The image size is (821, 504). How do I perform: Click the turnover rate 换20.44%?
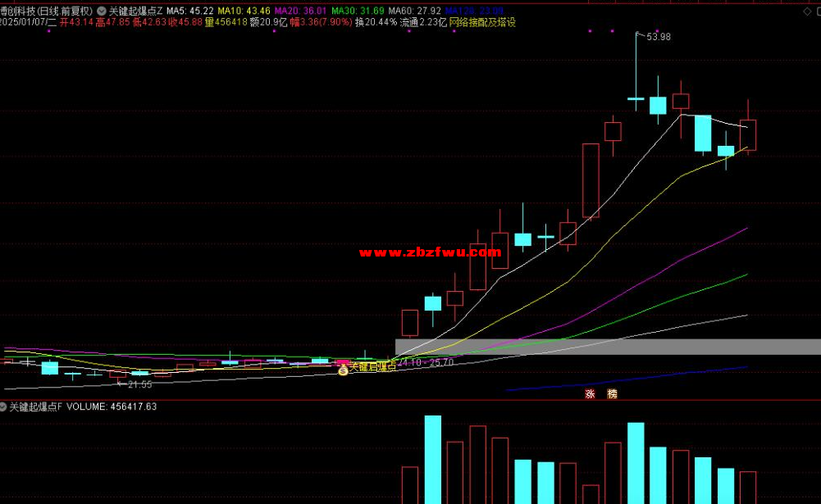376,22
